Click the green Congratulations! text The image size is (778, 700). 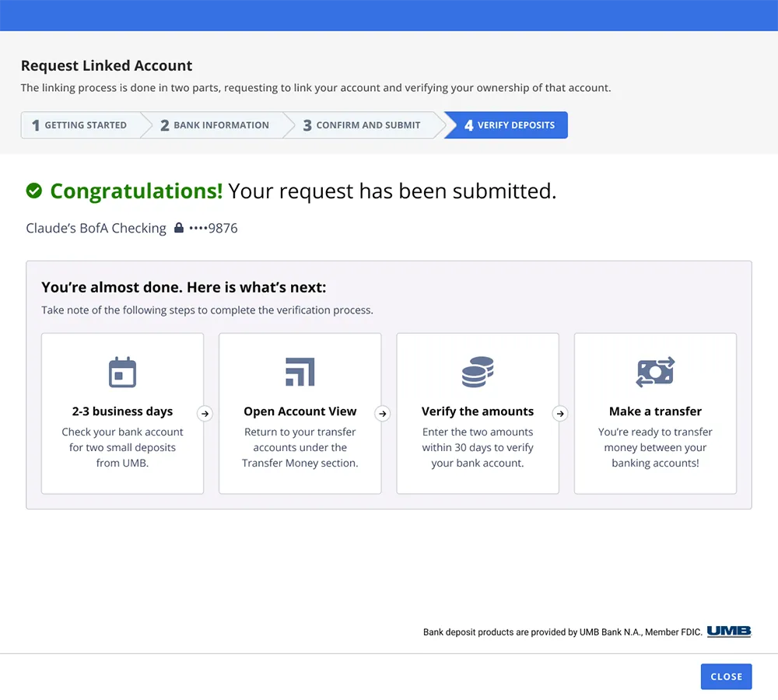click(x=136, y=191)
